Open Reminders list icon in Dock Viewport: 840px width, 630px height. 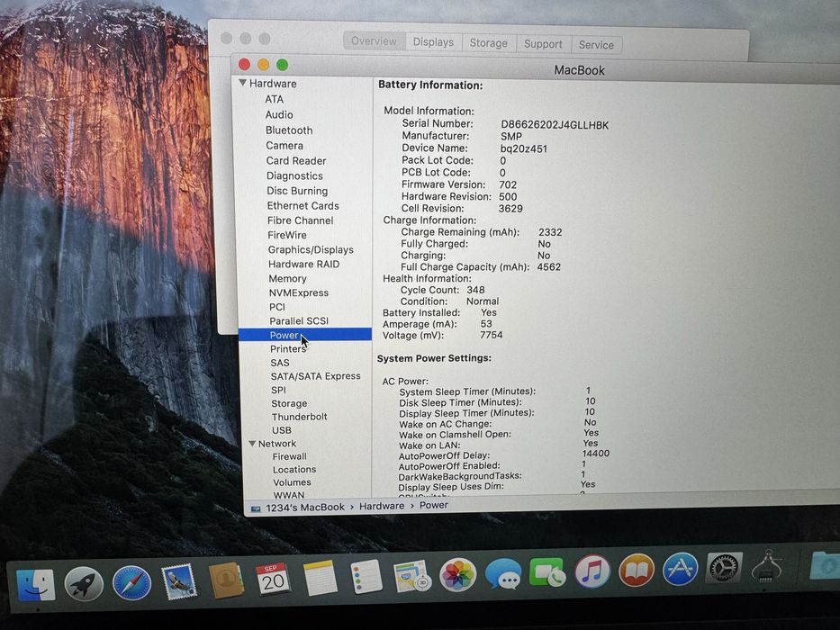(366, 577)
